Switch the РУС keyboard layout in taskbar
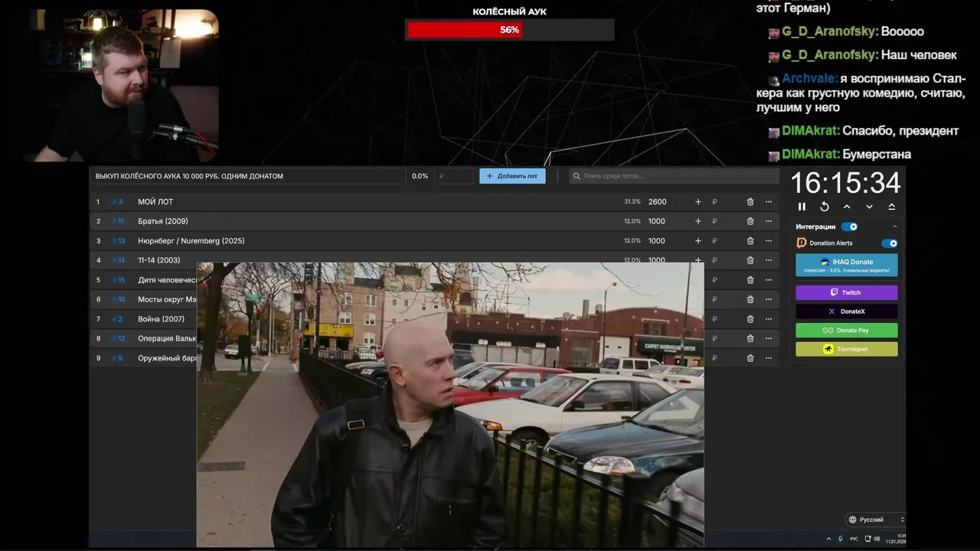980x551 pixels. point(854,539)
